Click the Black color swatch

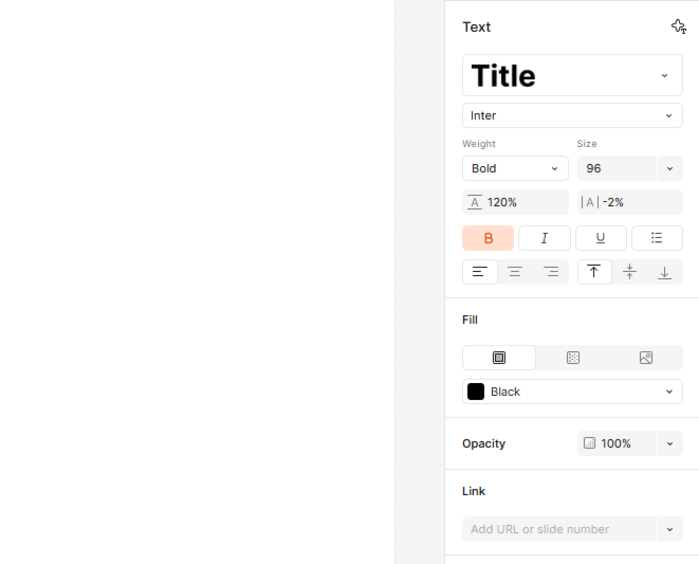point(476,391)
